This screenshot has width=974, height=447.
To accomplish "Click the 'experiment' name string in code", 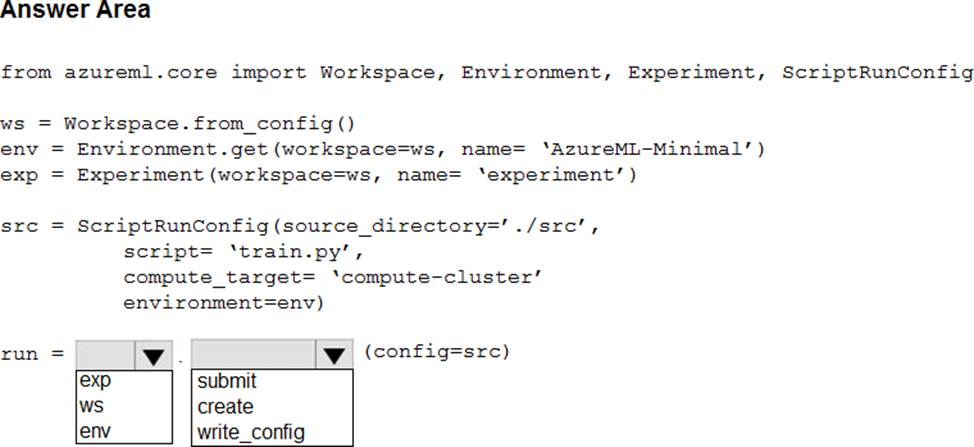I will (x=548, y=176).
